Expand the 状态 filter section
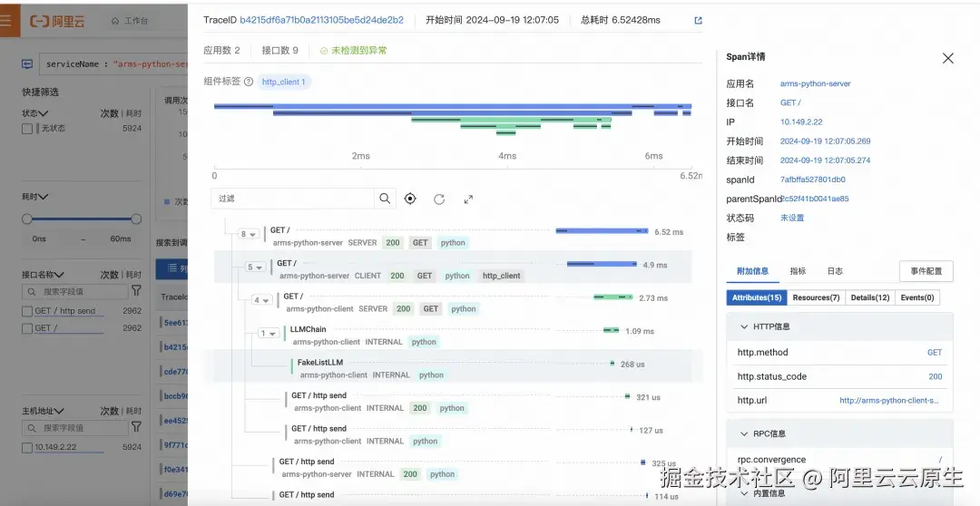This screenshot has height=506, width=980. (35, 113)
